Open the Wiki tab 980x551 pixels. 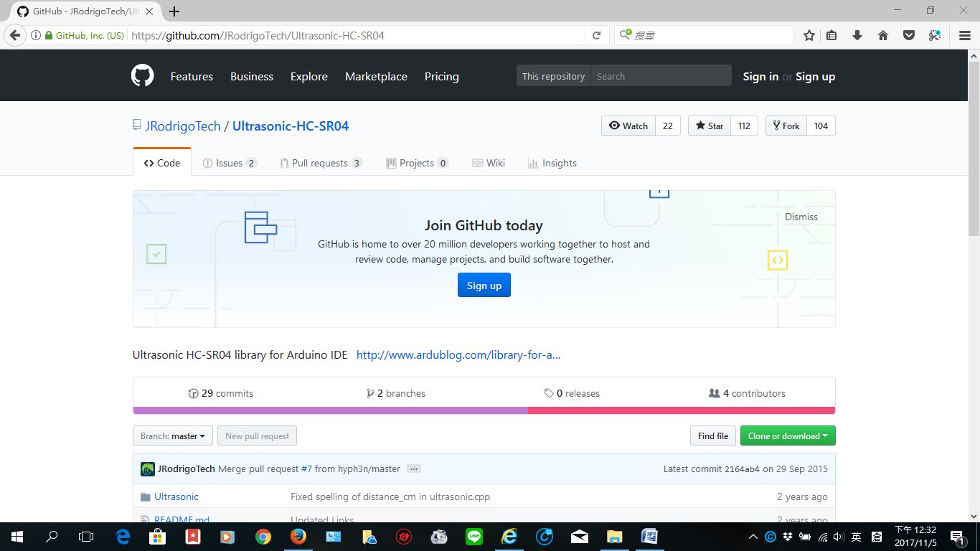coord(489,163)
